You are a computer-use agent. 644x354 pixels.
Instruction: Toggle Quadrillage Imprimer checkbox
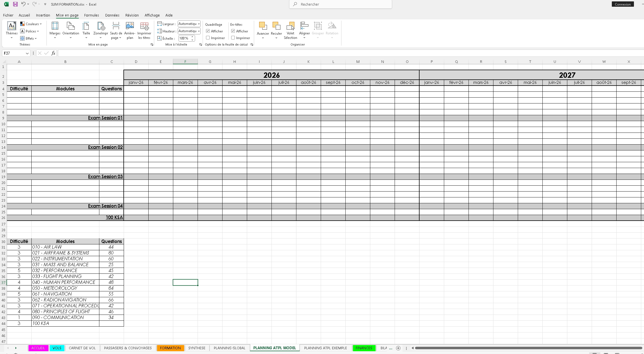208,38
